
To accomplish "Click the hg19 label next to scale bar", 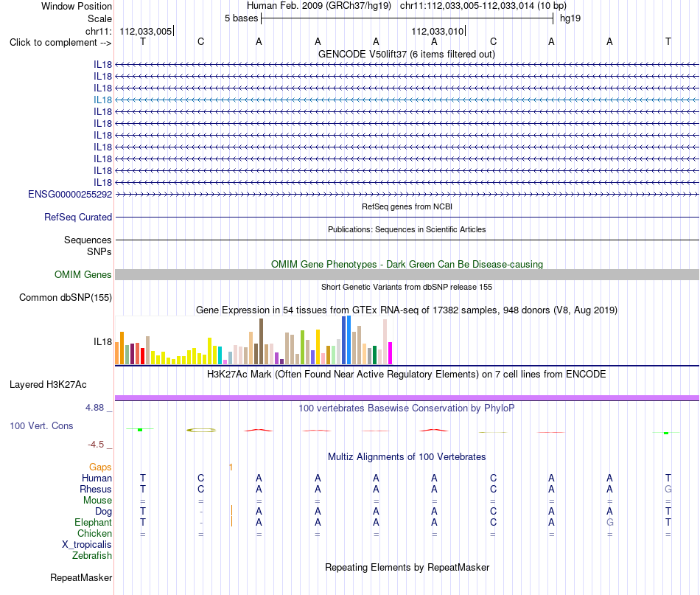I will 570,18.
